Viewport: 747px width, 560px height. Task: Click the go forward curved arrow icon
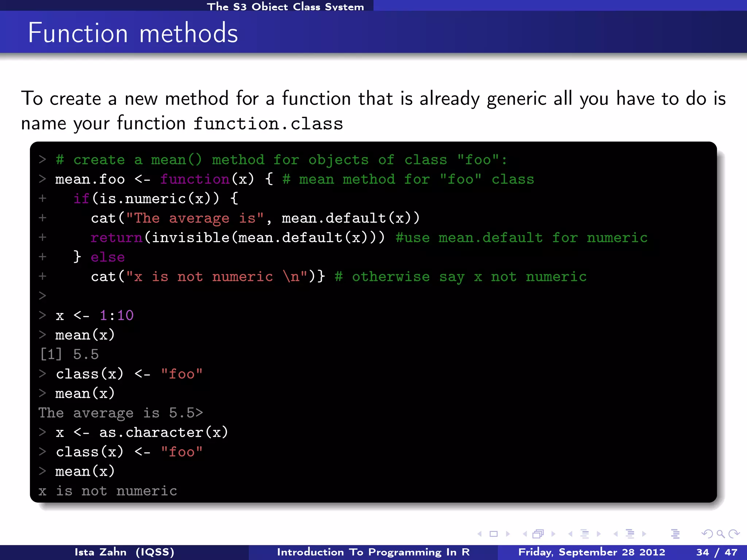[734, 534]
